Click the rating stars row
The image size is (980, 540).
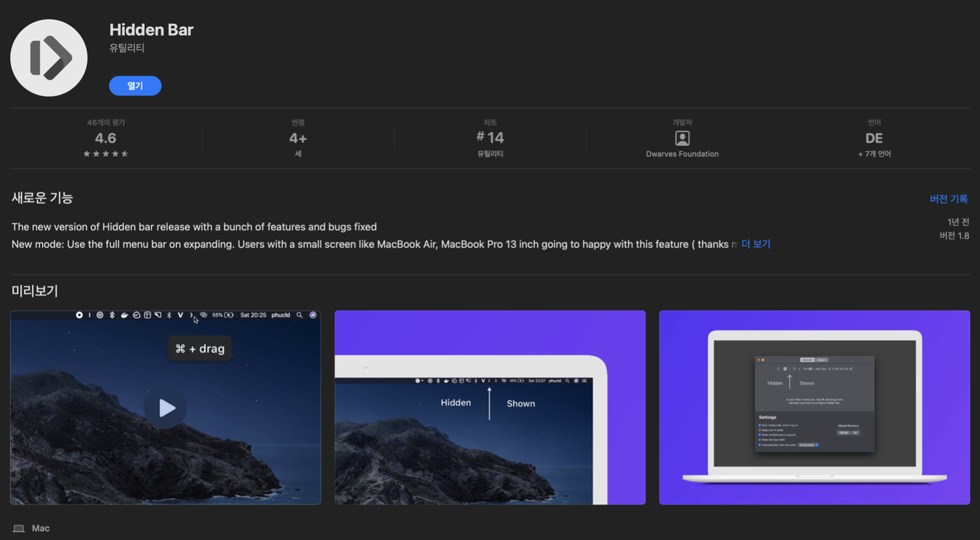pyautogui.click(x=105, y=153)
